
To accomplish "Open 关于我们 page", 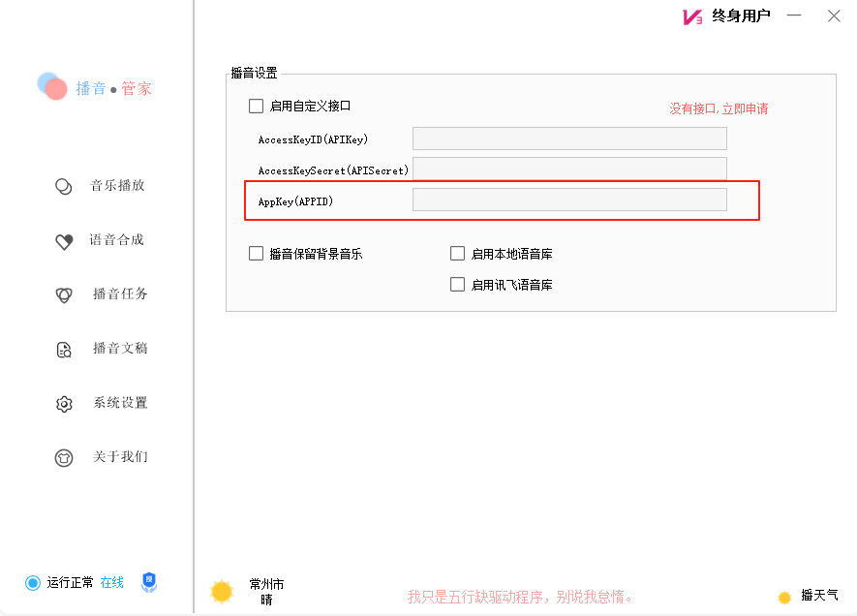I will click(x=120, y=456).
